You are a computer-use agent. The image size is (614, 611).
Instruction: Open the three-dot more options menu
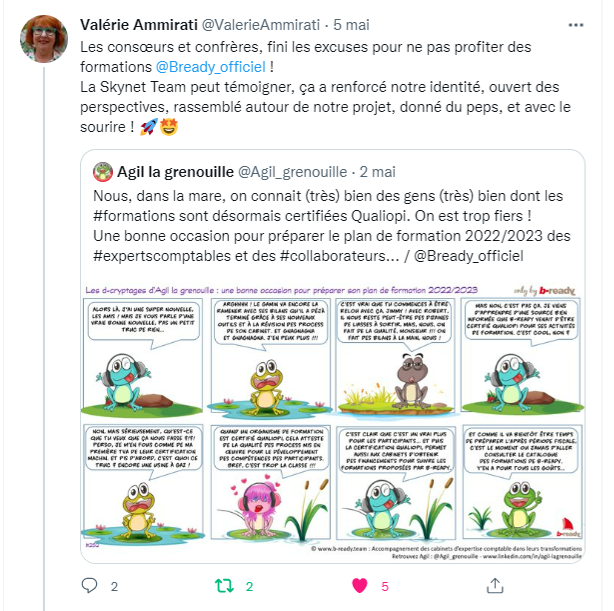click(x=576, y=25)
